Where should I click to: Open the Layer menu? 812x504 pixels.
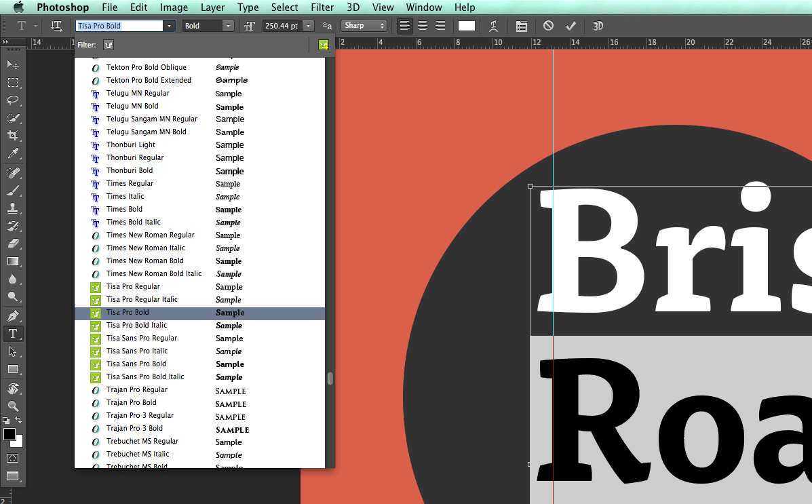click(x=213, y=7)
